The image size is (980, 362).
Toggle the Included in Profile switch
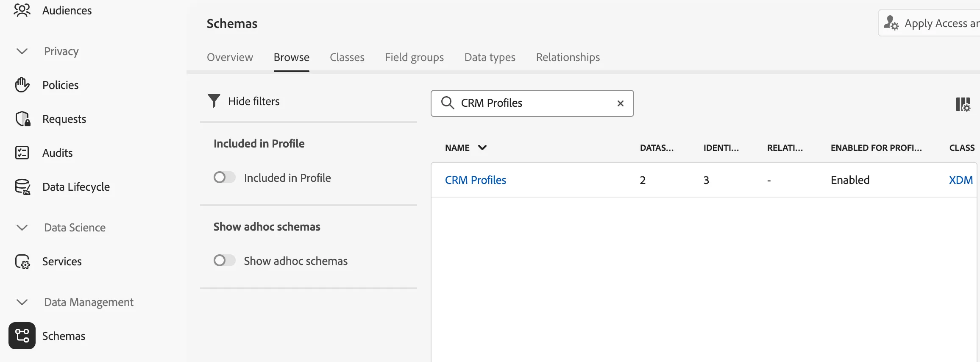point(224,177)
